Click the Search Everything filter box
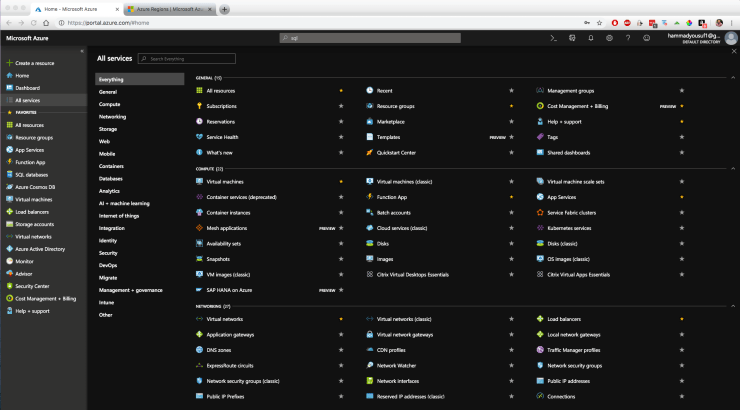Screen dimensions: 740x410 coord(187,59)
